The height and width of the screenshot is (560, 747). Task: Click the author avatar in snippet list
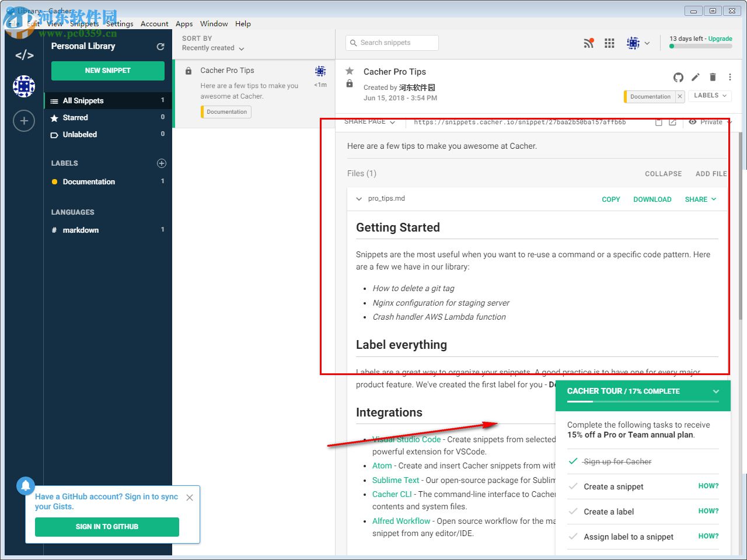(320, 71)
